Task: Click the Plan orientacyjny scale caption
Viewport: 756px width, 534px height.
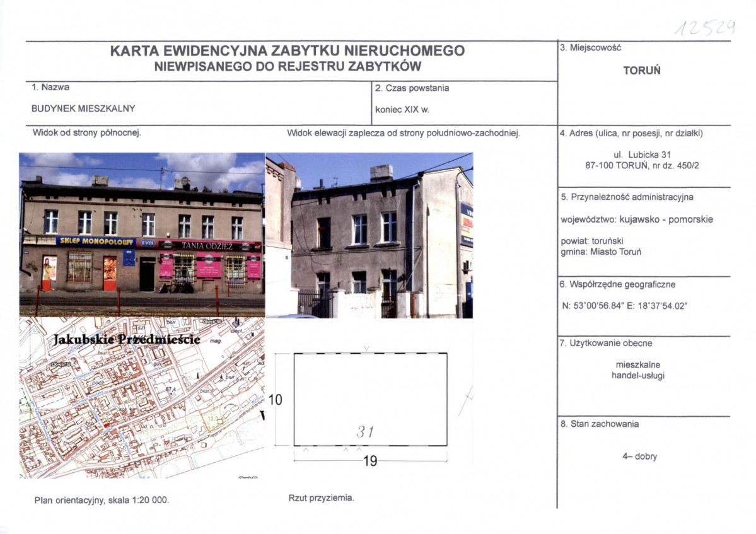Action: [x=102, y=500]
